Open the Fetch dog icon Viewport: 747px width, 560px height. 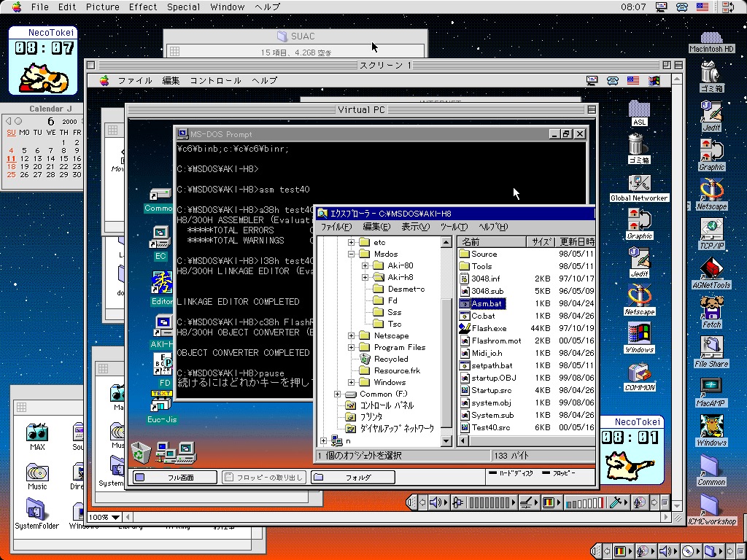point(711,312)
